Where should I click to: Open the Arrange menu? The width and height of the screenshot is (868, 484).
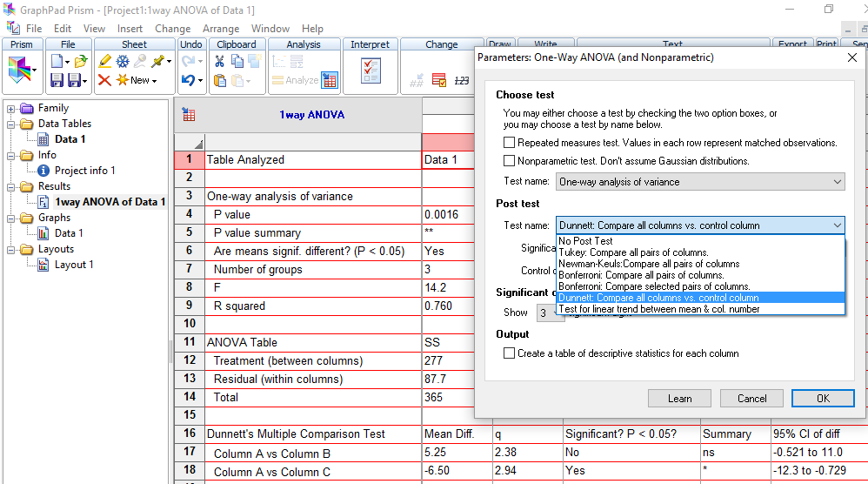pyautogui.click(x=221, y=28)
